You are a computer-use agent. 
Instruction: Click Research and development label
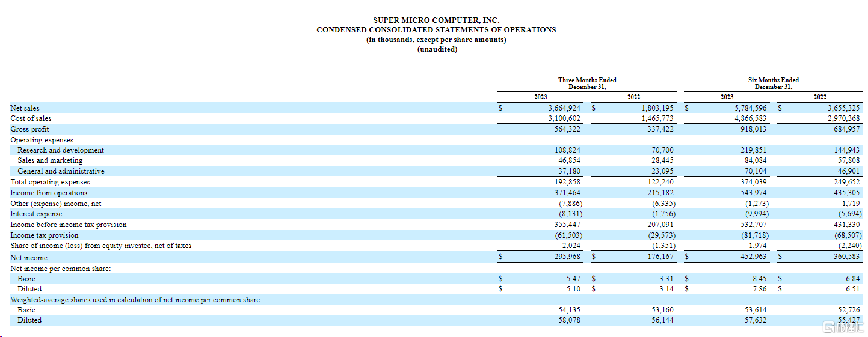click(x=61, y=150)
